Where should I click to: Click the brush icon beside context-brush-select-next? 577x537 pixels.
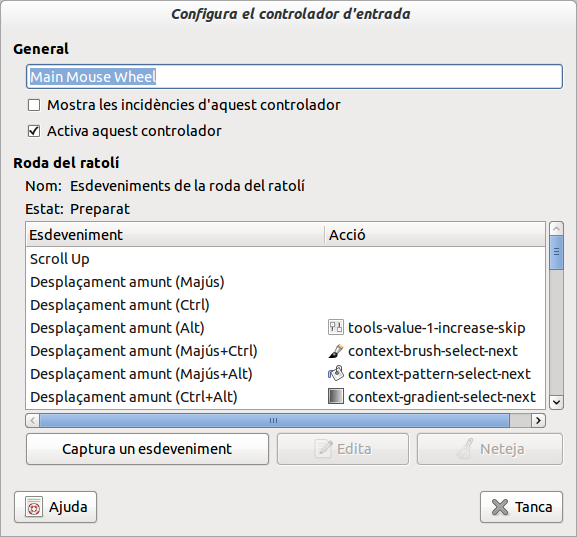tap(336, 351)
